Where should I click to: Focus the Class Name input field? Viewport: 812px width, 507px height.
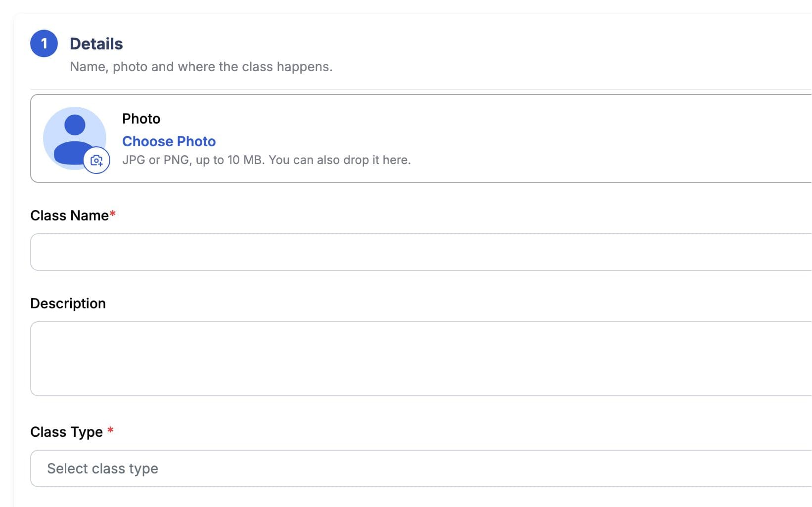(421, 252)
